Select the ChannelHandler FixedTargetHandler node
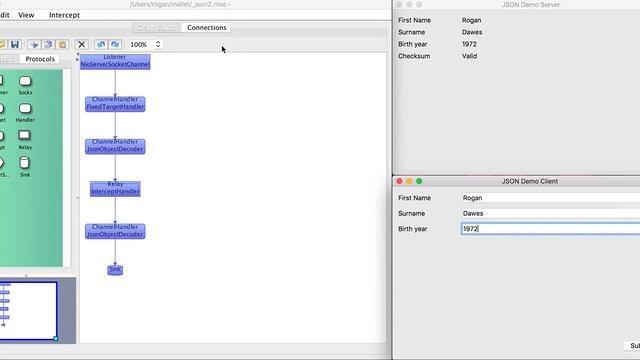 click(115, 104)
